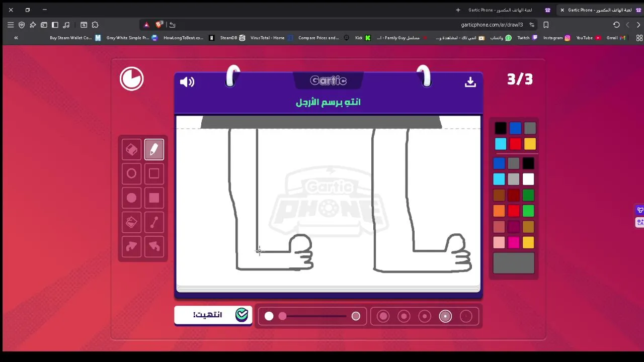This screenshot has height=362, width=644.
Task: Select the pencil tool
Action: (x=154, y=150)
